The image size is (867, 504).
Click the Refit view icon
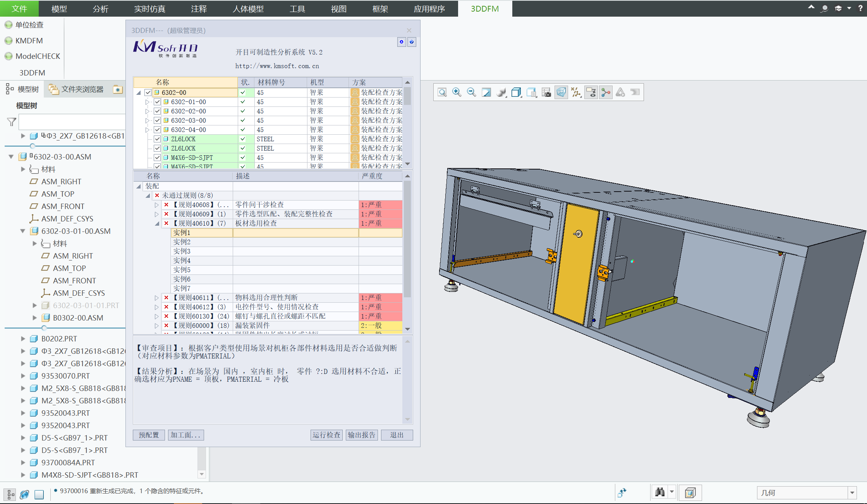[442, 92]
